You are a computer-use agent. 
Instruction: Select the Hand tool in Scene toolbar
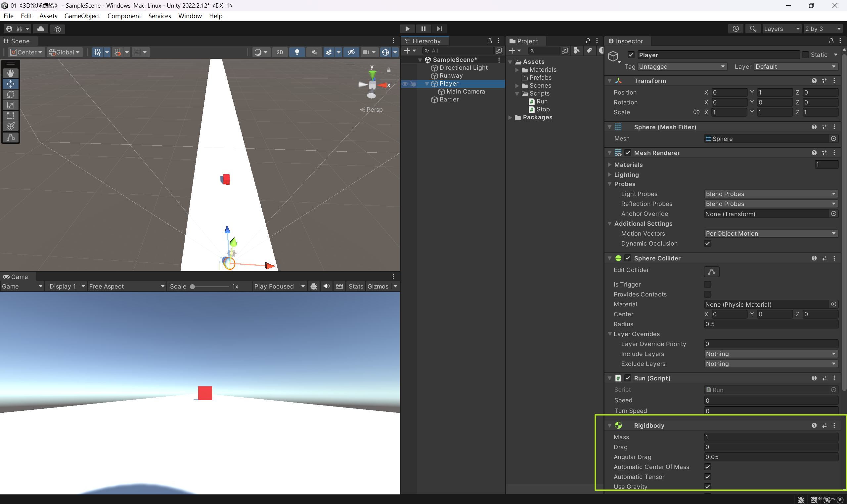click(x=11, y=73)
